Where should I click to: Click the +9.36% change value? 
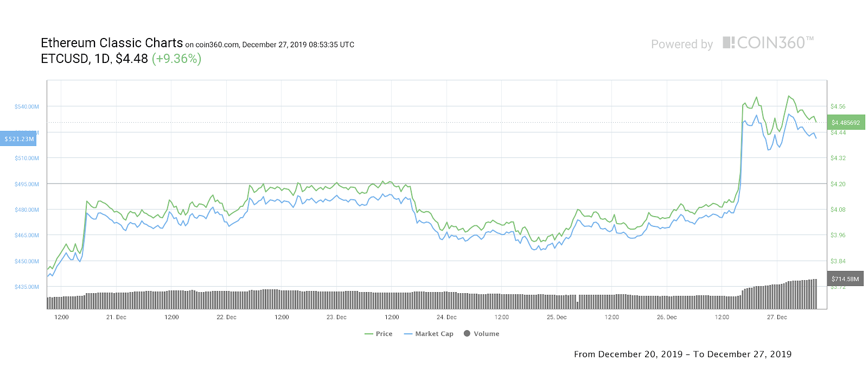pyautogui.click(x=176, y=59)
